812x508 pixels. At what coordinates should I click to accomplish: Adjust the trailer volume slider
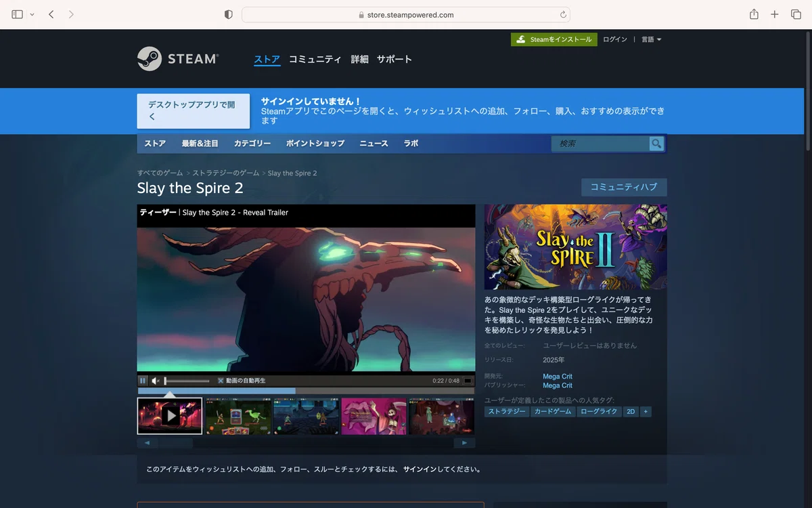(x=187, y=381)
